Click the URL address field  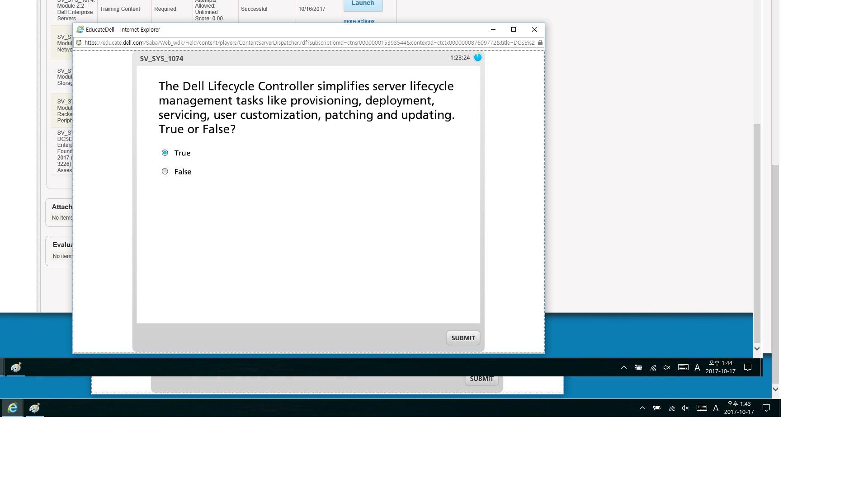coord(307,42)
